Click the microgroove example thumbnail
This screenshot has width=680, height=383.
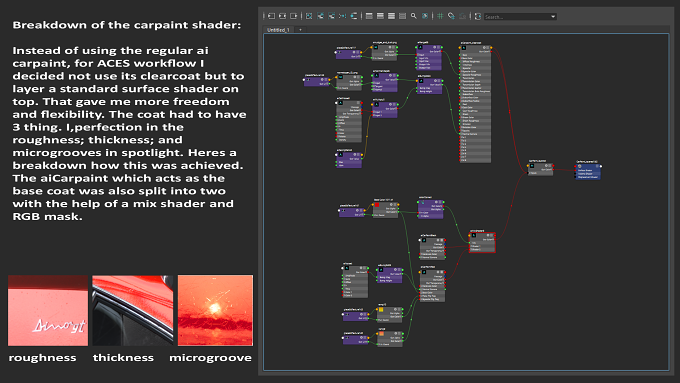(215, 311)
